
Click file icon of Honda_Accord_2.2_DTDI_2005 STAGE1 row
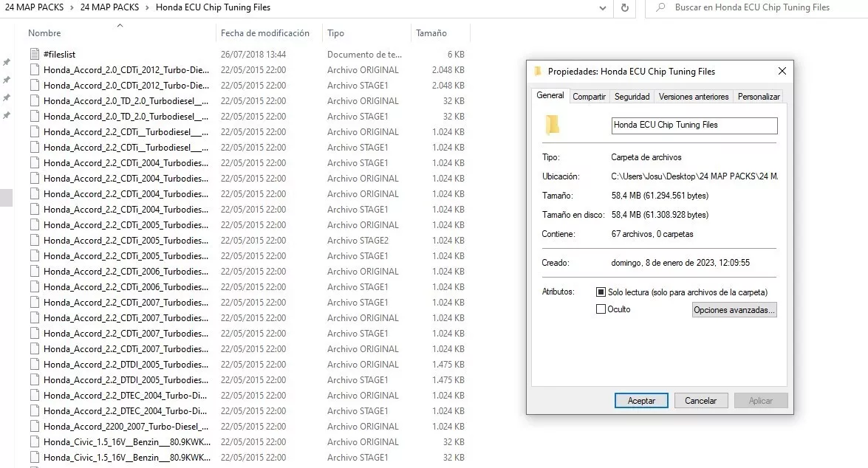pos(34,379)
